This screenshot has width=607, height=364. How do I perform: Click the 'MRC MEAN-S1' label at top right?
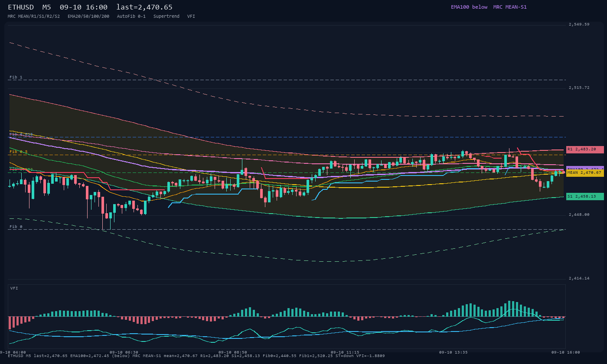point(510,7)
